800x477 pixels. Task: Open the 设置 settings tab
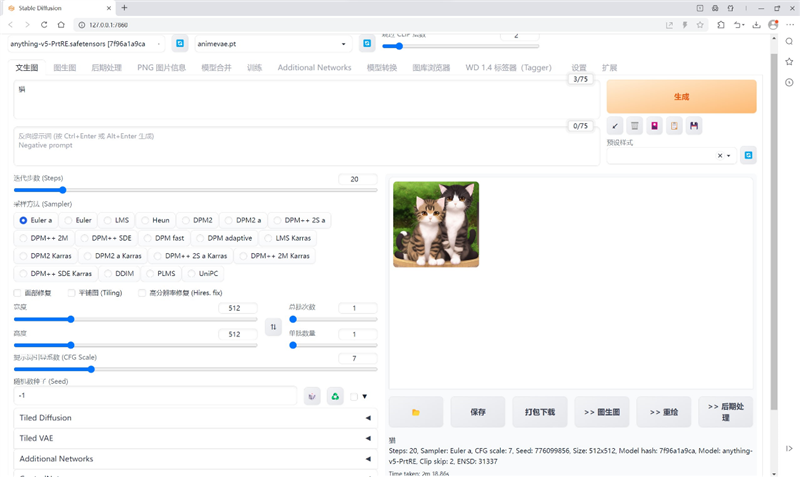coord(579,67)
